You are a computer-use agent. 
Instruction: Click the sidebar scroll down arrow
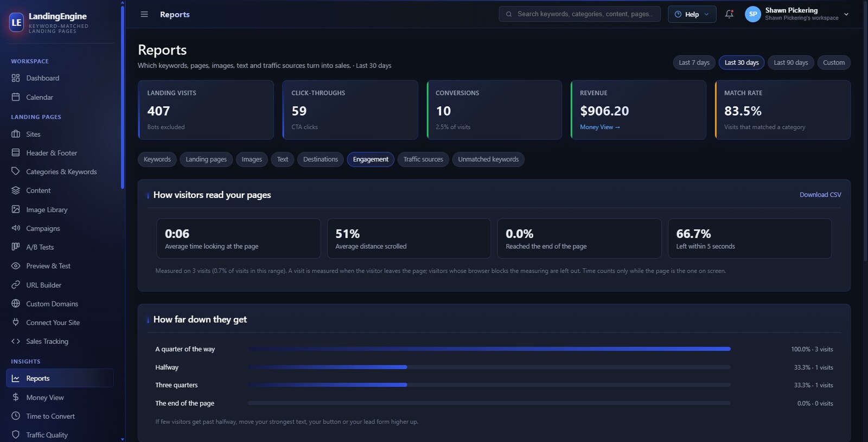(123, 439)
